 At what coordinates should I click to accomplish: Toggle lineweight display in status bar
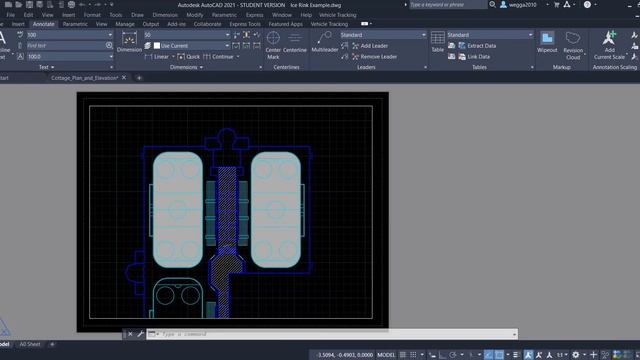coord(516,355)
